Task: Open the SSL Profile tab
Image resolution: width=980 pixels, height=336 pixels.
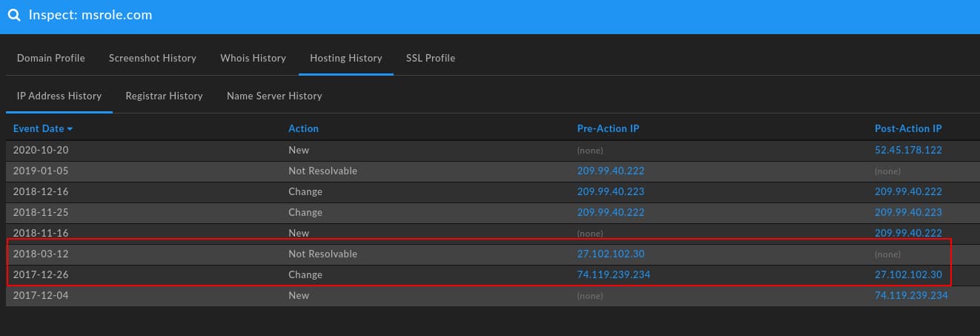Action: (431, 58)
